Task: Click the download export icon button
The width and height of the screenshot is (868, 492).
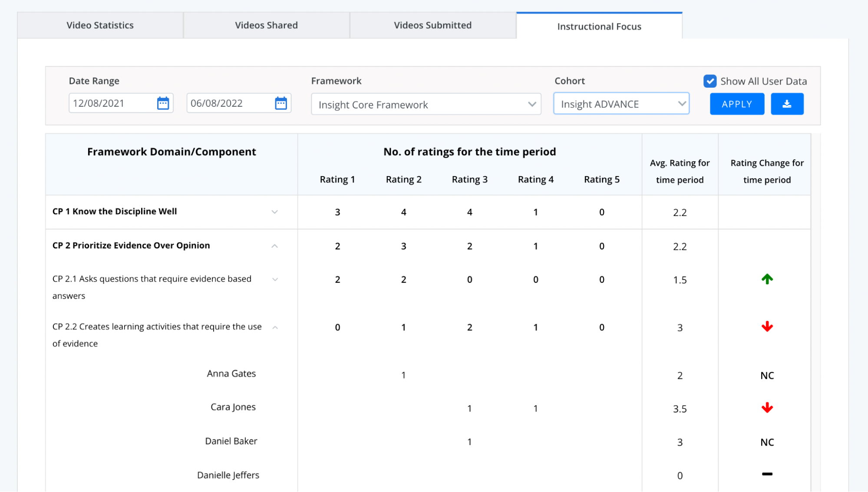Action: pyautogui.click(x=787, y=104)
